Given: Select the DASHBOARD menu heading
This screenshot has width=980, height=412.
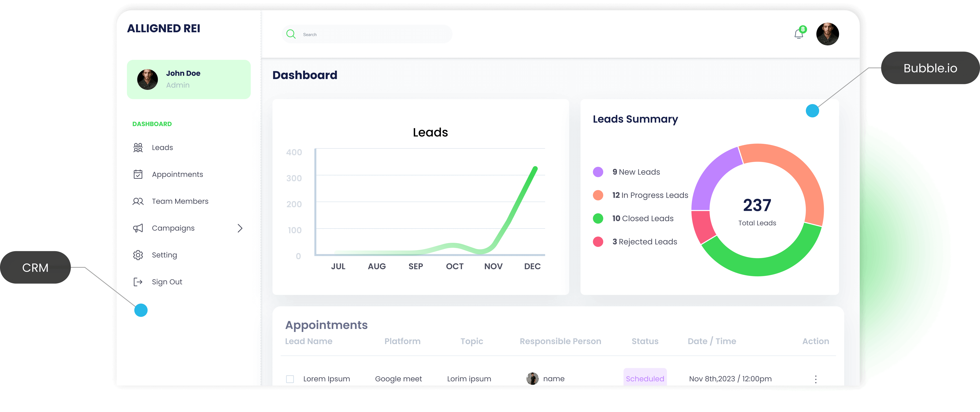Looking at the screenshot, I should (x=152, y=124).
